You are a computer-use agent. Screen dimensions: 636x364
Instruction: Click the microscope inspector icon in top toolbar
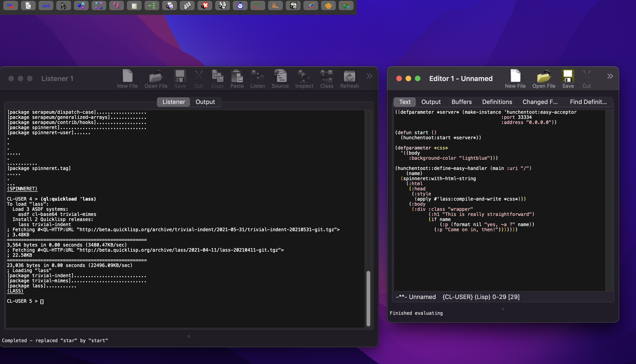coord(63,6)
